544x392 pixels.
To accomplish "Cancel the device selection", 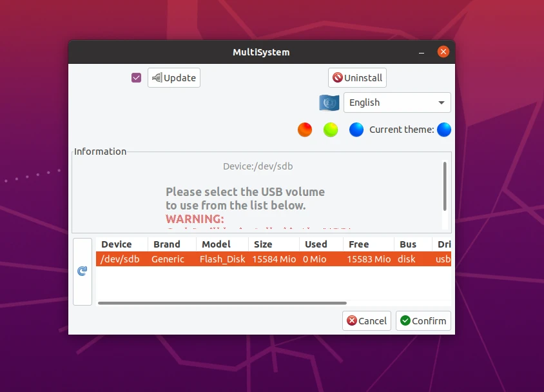I will click(366, 320).
